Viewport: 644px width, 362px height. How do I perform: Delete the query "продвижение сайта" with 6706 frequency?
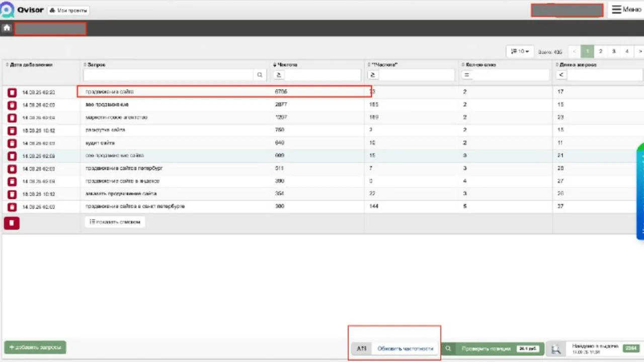tap(12, 93)
